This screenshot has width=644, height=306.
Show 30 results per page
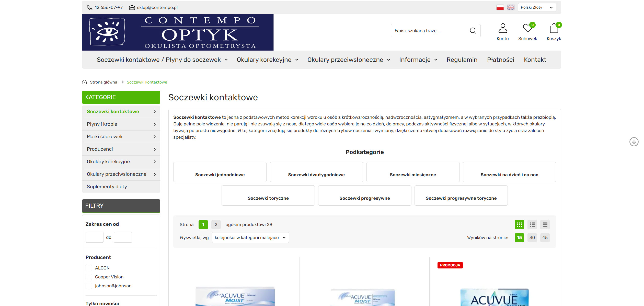coord(532,238)
